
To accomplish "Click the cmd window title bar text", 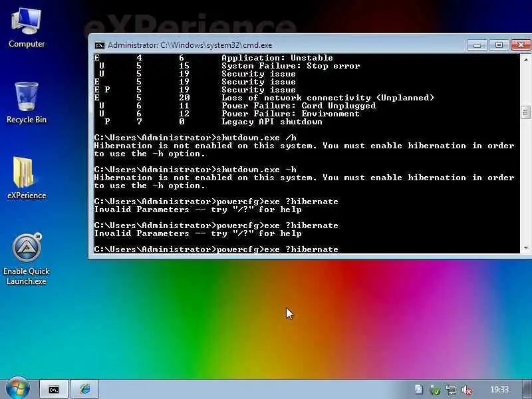I will pyautogui.click(x=190, y=45).
